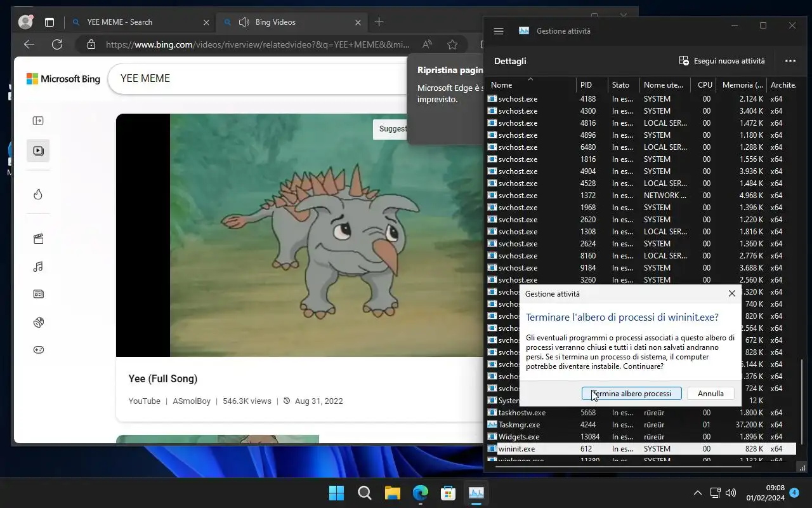Screen dimensions: 812x508
Task: Collapse Bing video sidebar panel icon
Action: 38,121
